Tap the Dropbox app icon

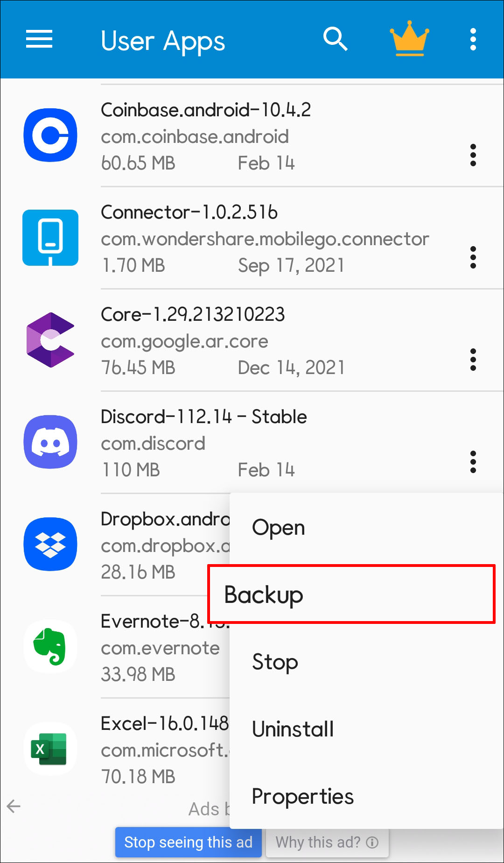point(50,545)
